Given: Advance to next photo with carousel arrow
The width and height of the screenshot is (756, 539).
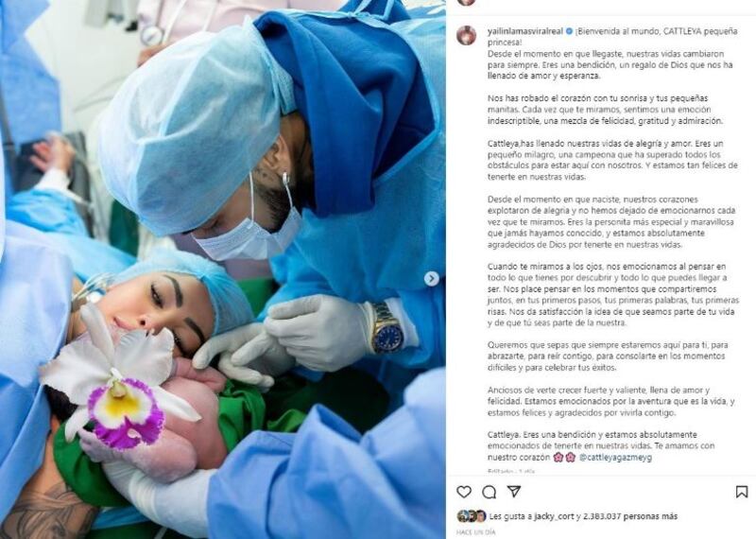Looking at the screenshot, I should (x=432, y=278).
